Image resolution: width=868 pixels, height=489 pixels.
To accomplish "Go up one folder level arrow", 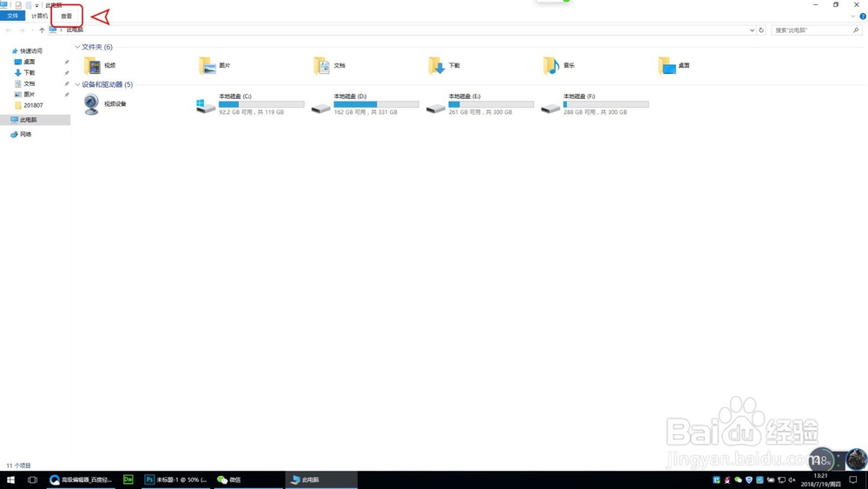I will pos(42,30).
